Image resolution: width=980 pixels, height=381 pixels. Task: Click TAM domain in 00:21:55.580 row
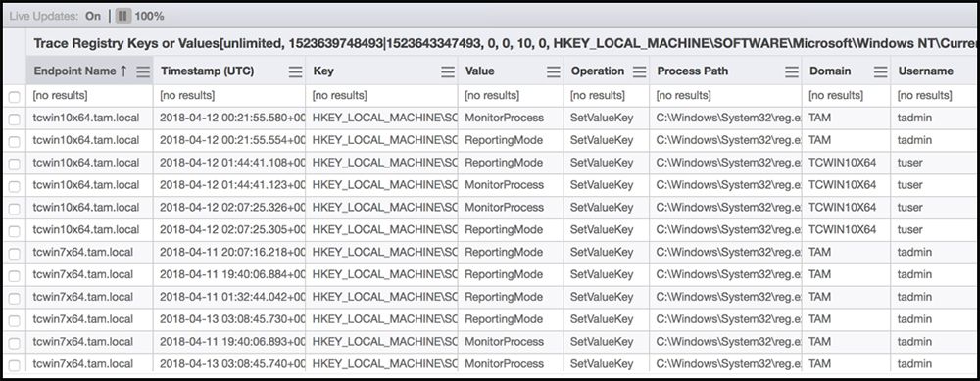click(x=820, y=118)
